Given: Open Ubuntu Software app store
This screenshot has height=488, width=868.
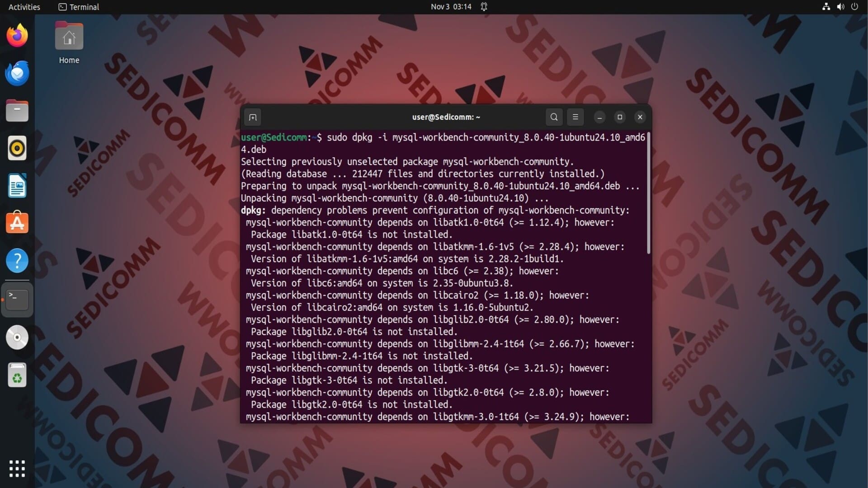Looking at the screenshot, I should pyautogui.click(x=17, y=223).
